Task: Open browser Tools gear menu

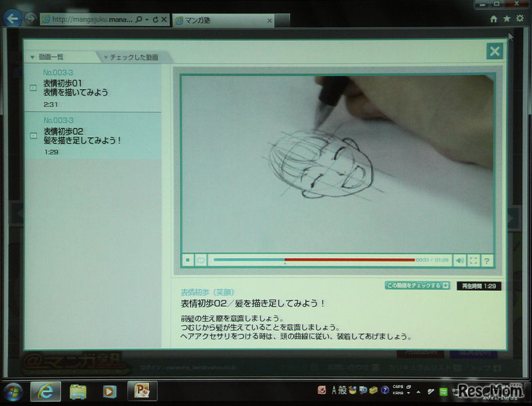Action: (520, 19)
